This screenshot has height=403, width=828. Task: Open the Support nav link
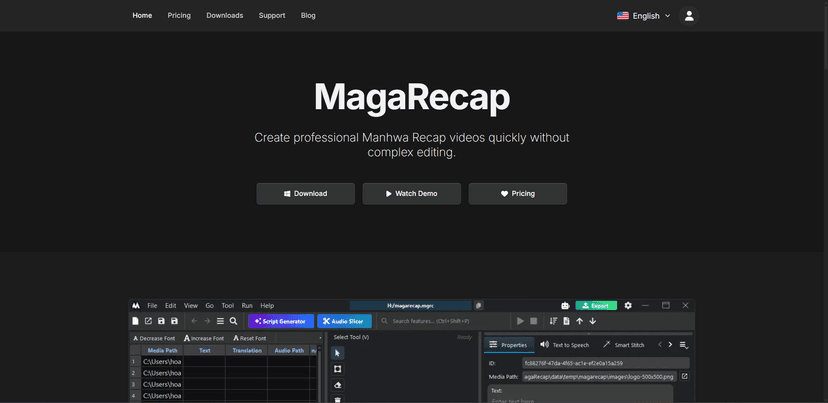272,15
